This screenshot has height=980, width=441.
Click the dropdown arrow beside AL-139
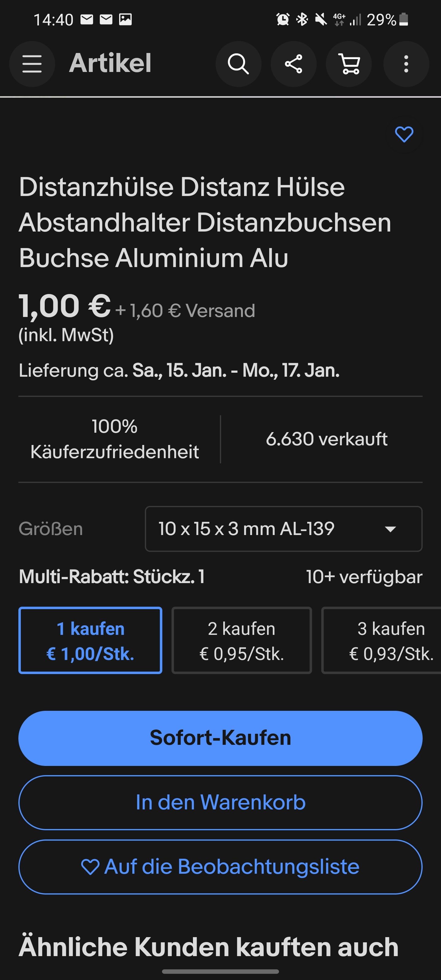390,529
